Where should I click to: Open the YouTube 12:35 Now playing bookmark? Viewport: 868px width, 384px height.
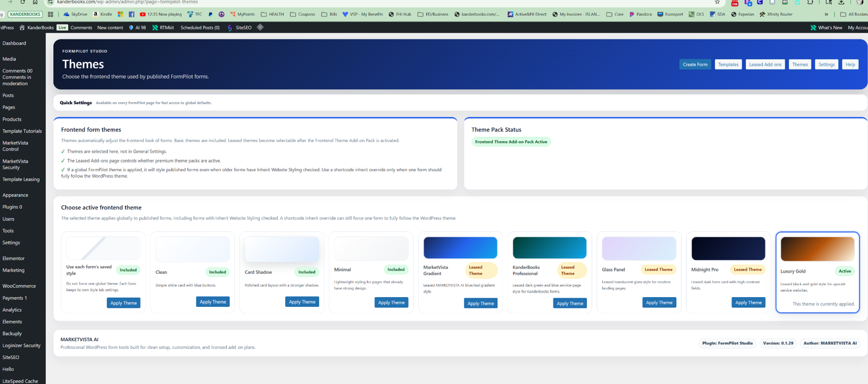pos(161,14)
